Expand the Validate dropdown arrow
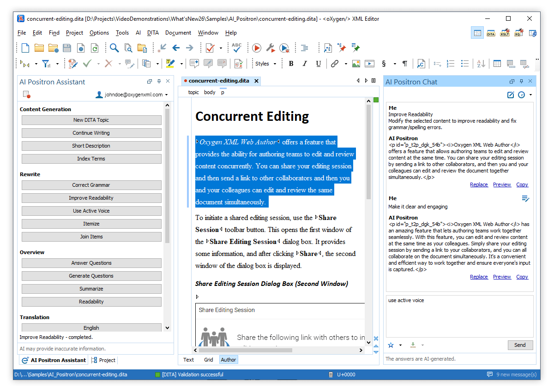Viewport: 554px width, 392px height. click(x=221, y=48)
